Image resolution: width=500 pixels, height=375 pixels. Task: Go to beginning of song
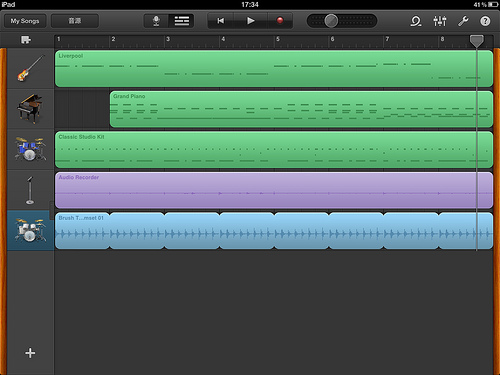[x=221, y=21]
